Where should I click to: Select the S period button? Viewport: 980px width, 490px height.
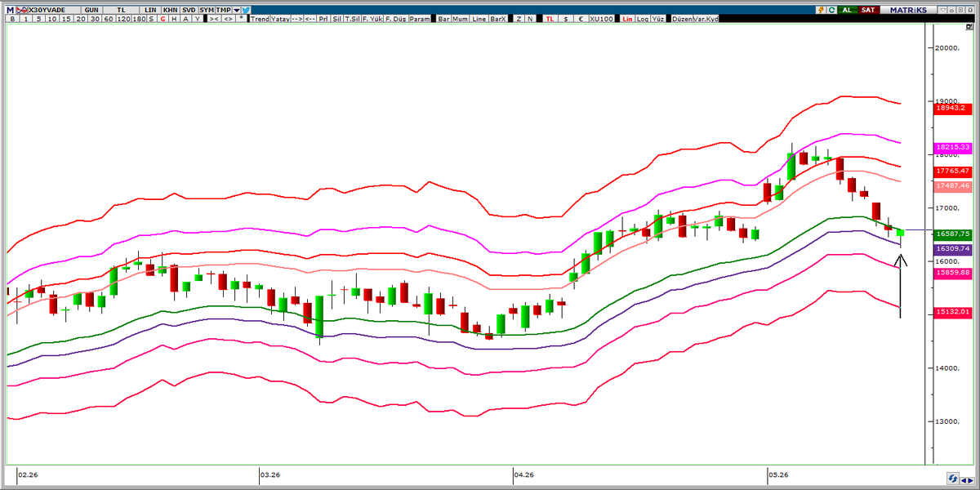point(151,19)
